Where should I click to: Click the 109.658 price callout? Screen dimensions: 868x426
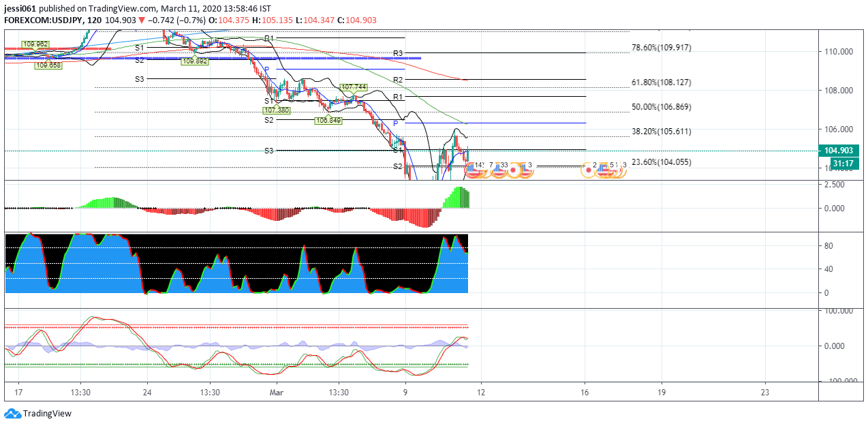point(48,65)
